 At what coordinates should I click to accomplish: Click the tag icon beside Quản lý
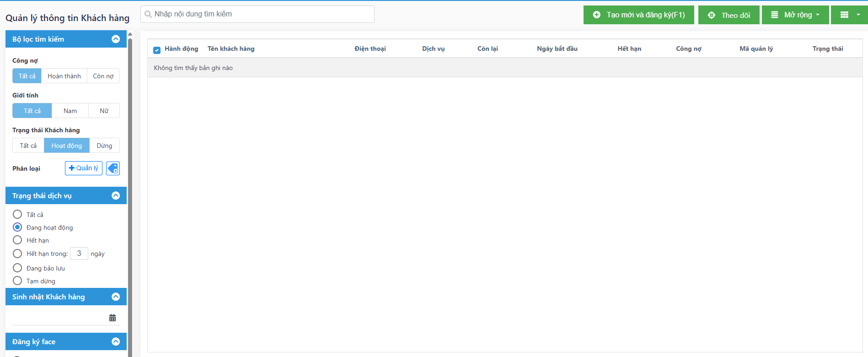(x=113, y=168)
